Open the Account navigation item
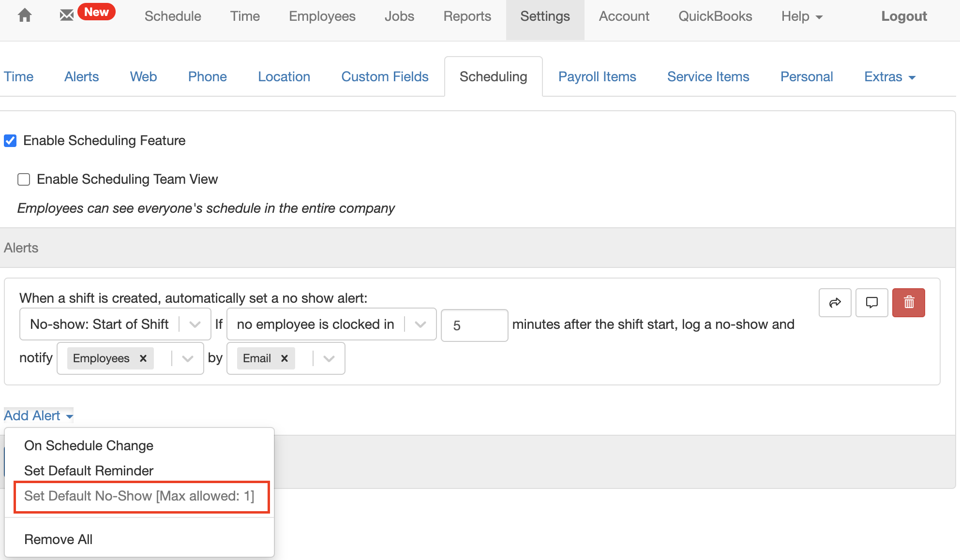 pyautogui.click(x=624, y=16)
